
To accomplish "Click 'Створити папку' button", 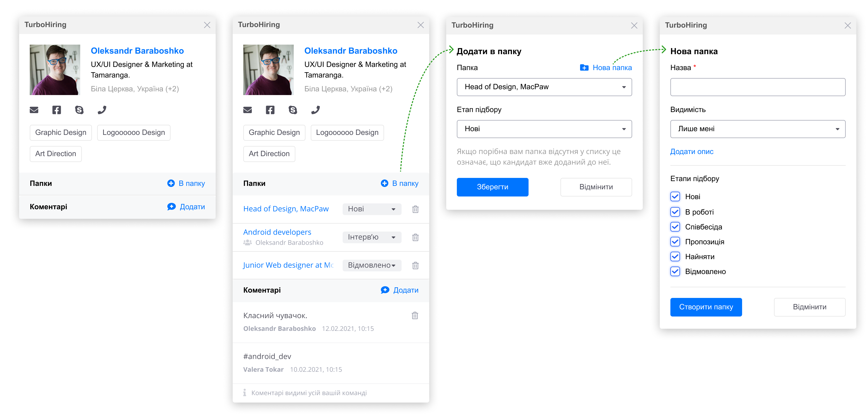I will [706, 307].
